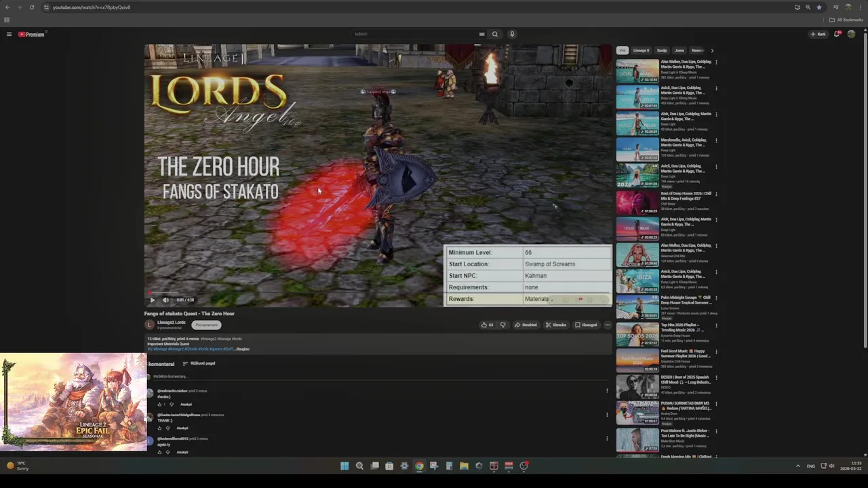Open Best of Deep House 2026 thumbnail
Image resolution: width=868 pixels, height=488 pixels.
[x=637, y=203]
